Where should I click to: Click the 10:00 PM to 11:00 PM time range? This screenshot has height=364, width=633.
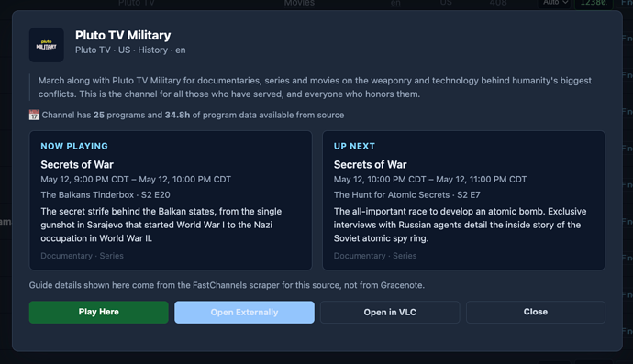(430, 179)
